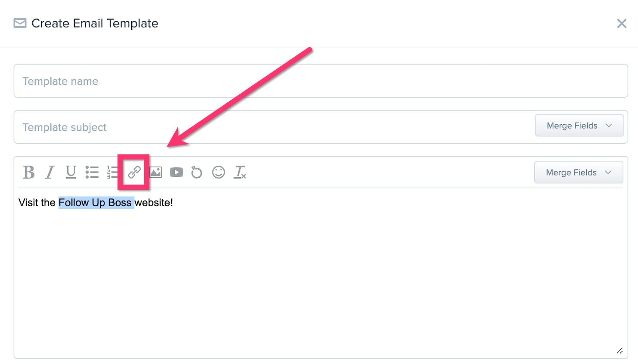
Task: Click the insert link chain icon
Action: pos(134,172)
